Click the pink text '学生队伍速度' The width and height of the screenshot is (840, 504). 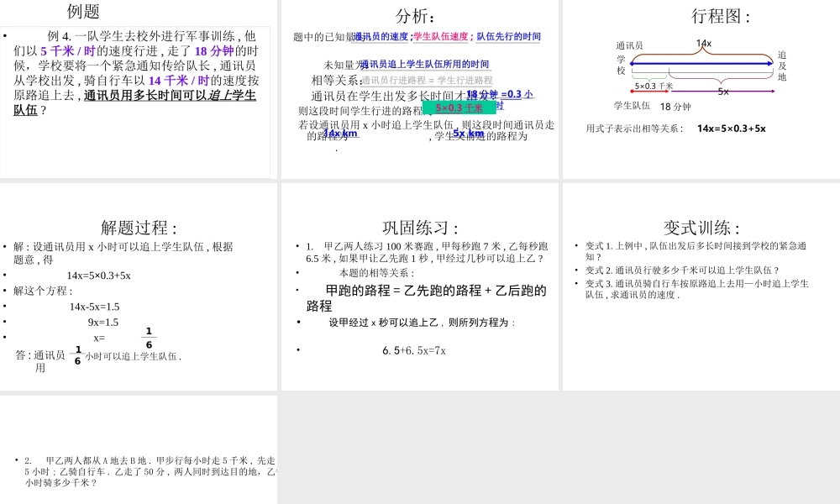point(441,36)
